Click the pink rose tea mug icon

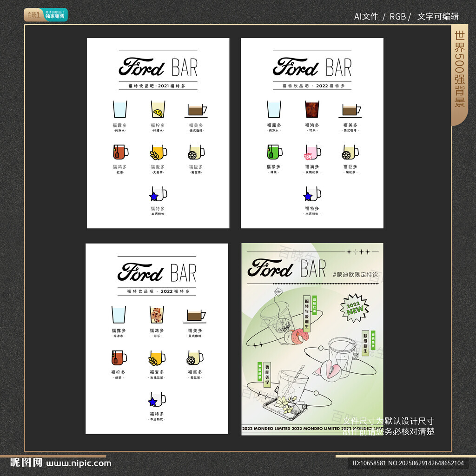click(x=312, y=152)
